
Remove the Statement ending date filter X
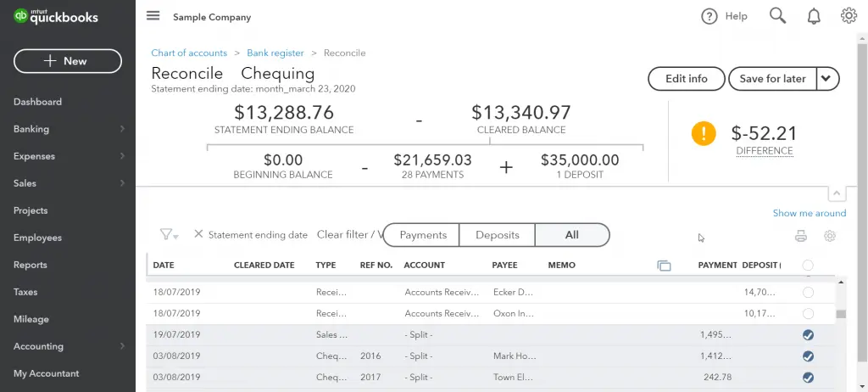click(198, 234)
